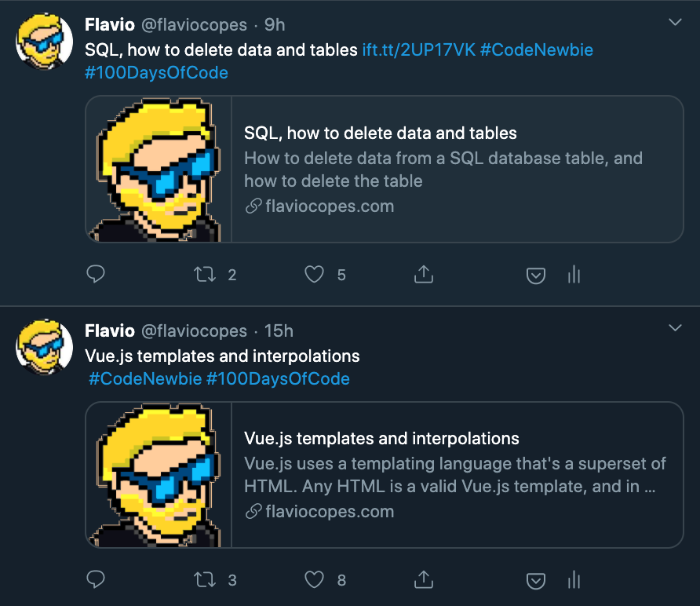This screenshot has width=700, height=606.
Task: Retweet the SQL delete data tweet
Action: [x=203, y=274]
